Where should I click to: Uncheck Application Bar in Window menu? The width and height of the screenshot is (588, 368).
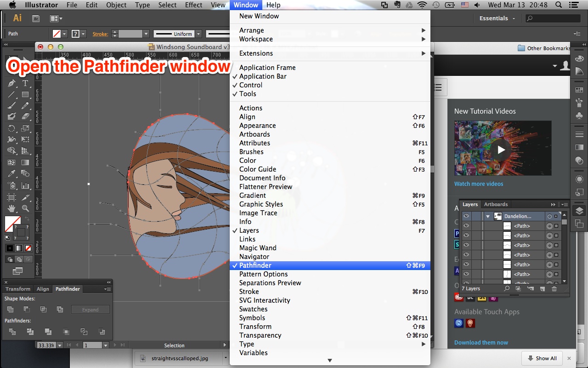tap(330, 76)
